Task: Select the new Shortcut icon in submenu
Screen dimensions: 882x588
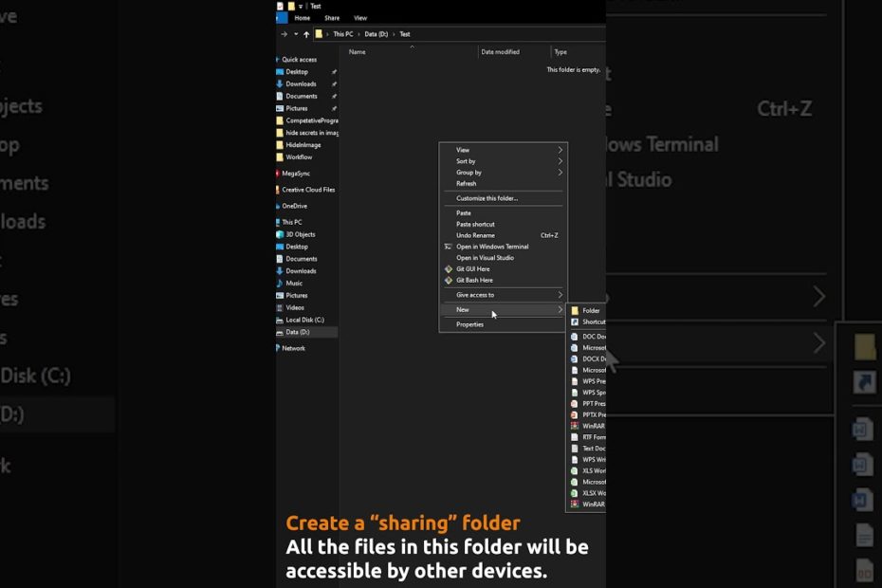Action: pos(575,322)
